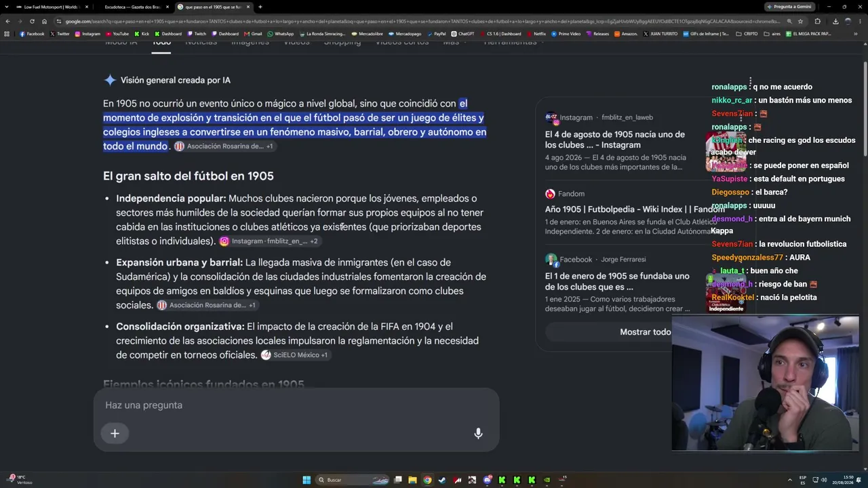The width and height of the screenshot is (868, 488).
Task: Open the Netflix bookmark
Action: [536, 34]
